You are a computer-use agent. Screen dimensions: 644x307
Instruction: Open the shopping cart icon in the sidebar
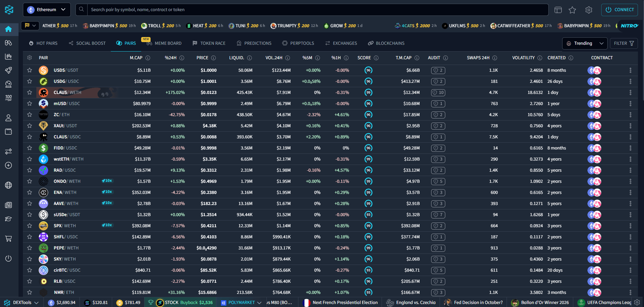point(8,239)
